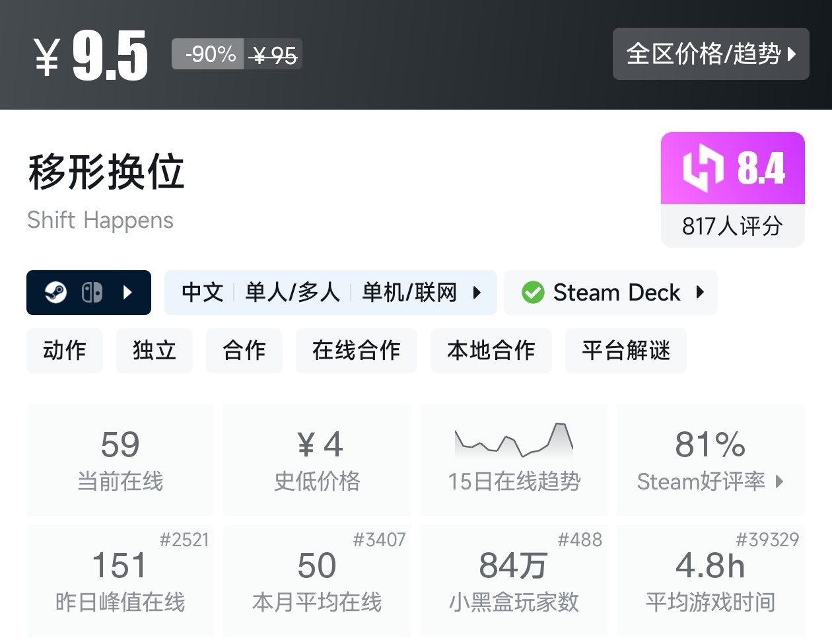
Task: Open the 小黑盒玩家数 player count card
Action: pyautogui.click(x=514, y=581)
